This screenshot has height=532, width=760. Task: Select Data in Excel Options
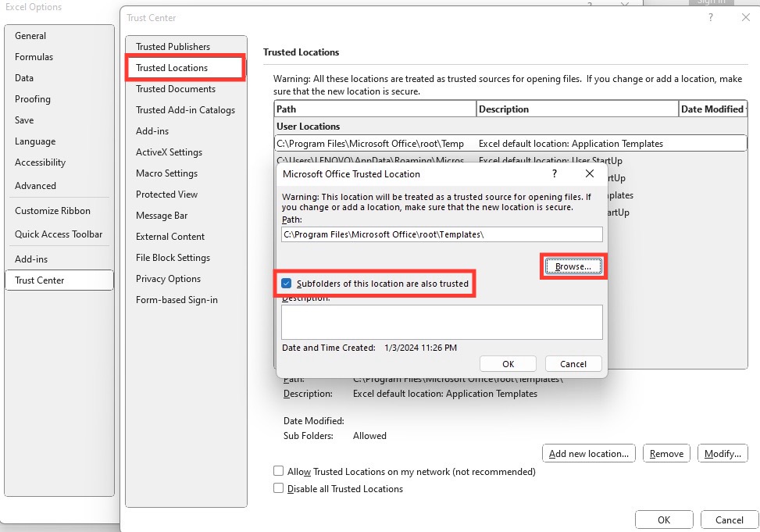pos(23,78)
